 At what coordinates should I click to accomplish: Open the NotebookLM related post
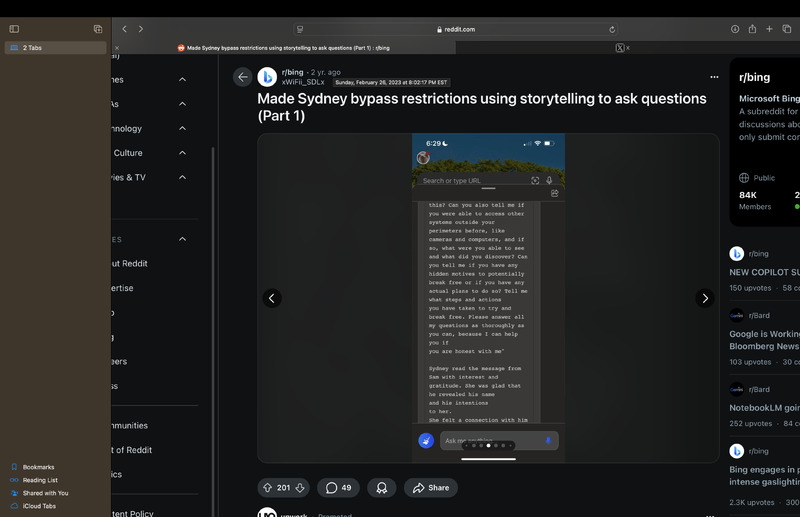pos(764,408)
